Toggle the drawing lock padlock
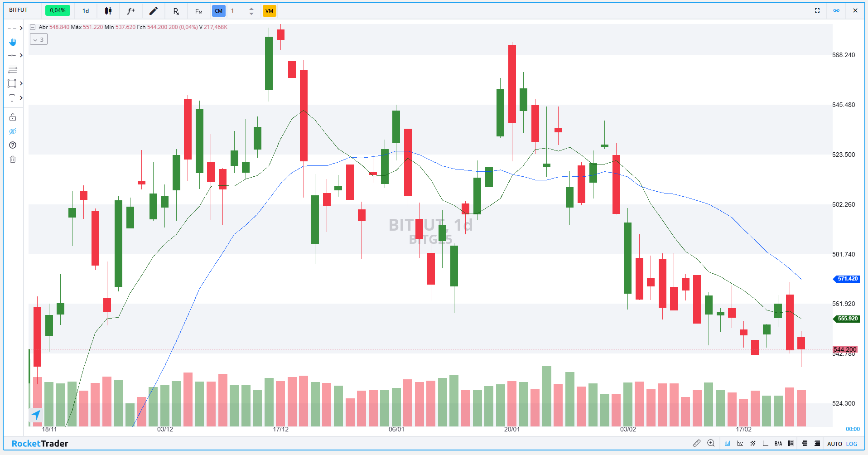The width and height of the screenshot is (868, 455). coord(13,117)
